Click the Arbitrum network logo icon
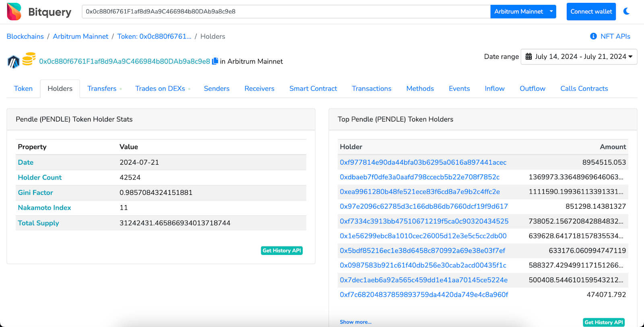The width and height of the screenshot is (644, 327). point(13,62)
